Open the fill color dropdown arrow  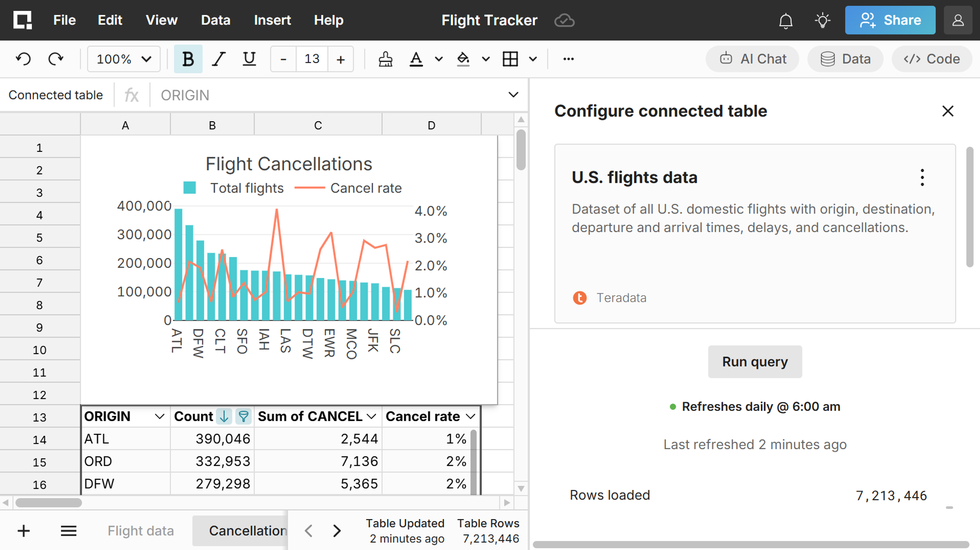click(x=485, y=59)
